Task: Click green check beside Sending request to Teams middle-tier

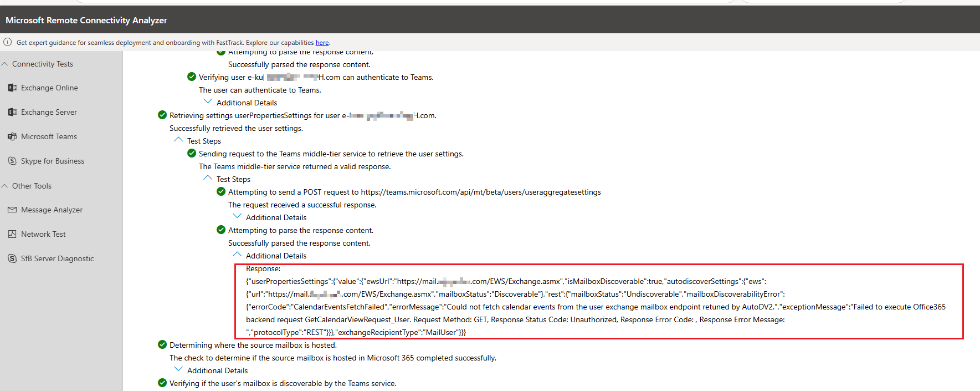Action: (x=192, y=153)
